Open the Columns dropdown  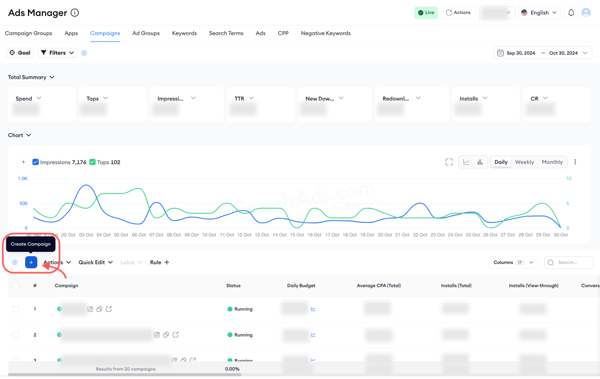513,262
